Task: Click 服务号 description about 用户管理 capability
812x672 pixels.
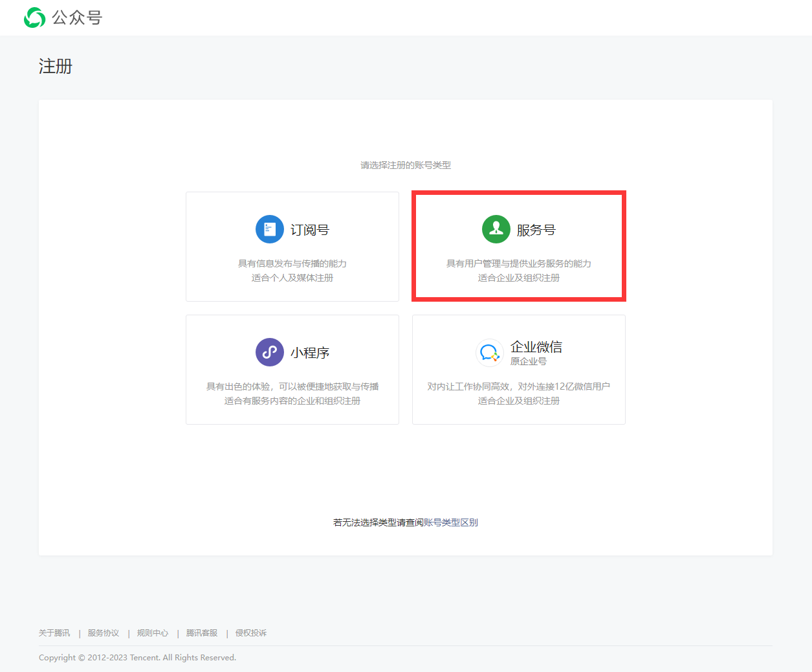Action: click(x=518, y=263)
